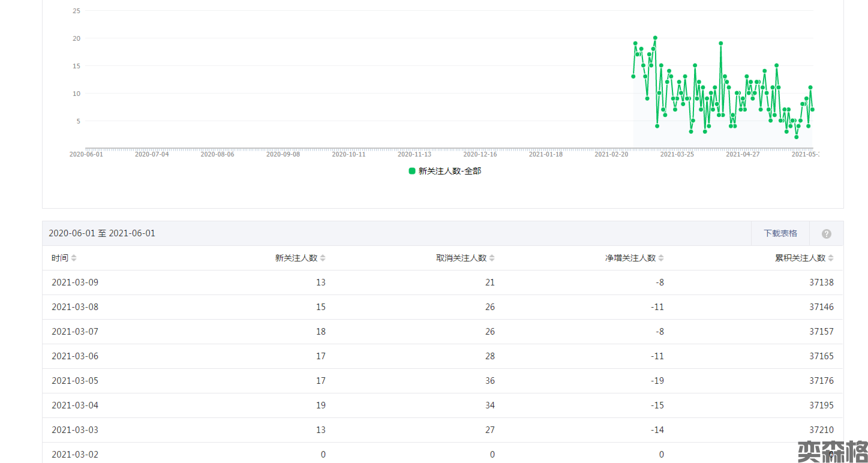This screenshot has height=463, width=868.
Task: Click the cumulative followers value 37138
Action: pos(821,282)
